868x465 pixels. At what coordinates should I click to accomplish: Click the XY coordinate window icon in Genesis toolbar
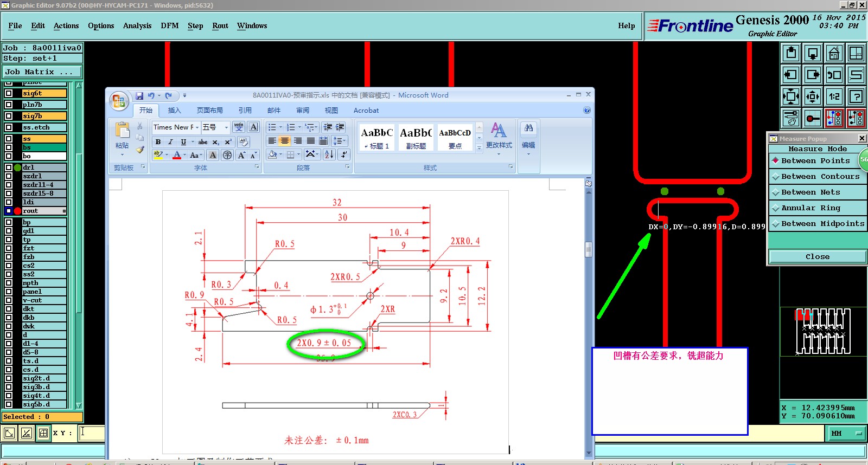(x=856, y=53)
